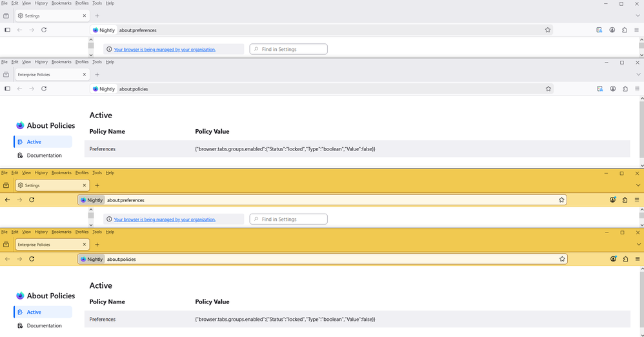Viewport: 644px width, 337px height.
Task: Open Extensions in the gray about:policies window toolbar
Action: click(x=625, y=88)
